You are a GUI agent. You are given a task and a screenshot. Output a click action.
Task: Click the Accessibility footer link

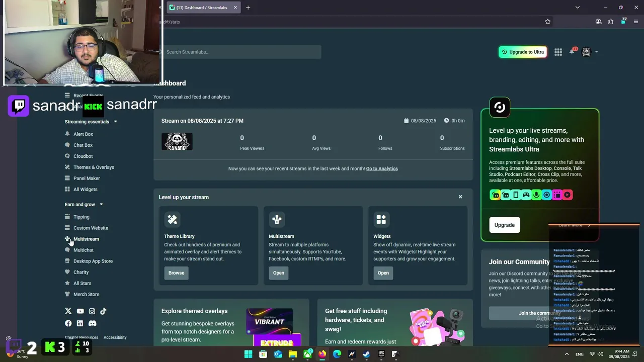point(115,337)
